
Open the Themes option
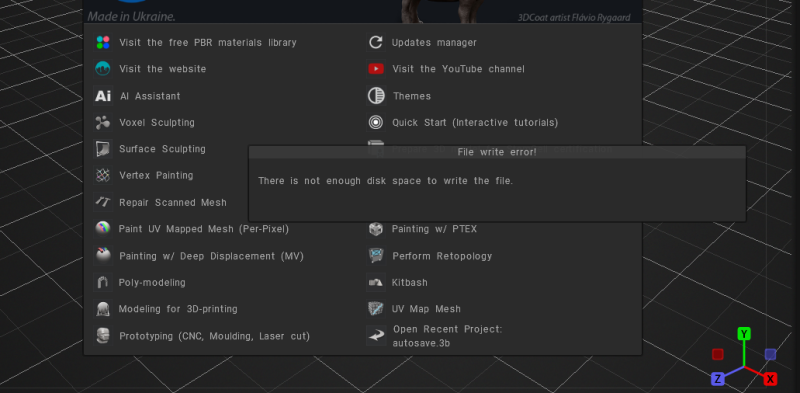412,96
